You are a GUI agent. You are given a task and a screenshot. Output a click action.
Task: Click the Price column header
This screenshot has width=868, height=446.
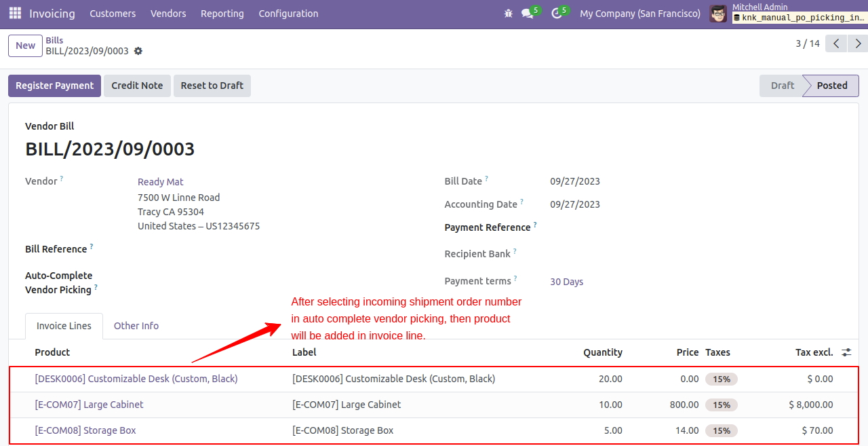click(688, 352)
